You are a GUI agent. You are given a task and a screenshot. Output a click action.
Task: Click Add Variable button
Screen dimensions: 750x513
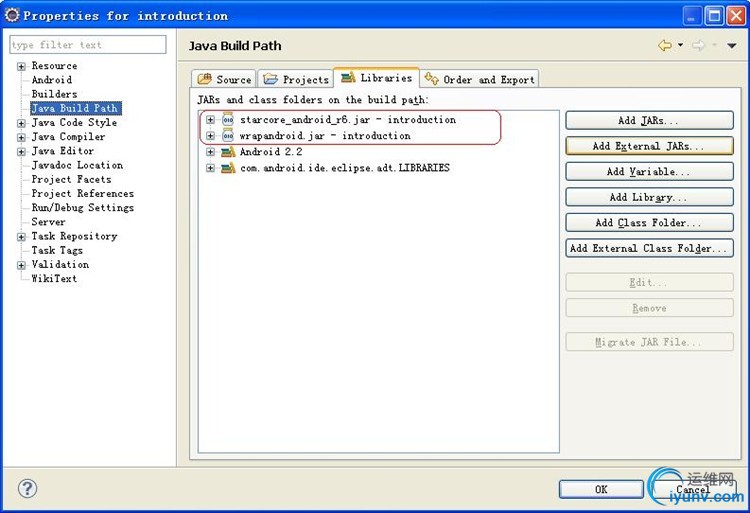(649, 171)
